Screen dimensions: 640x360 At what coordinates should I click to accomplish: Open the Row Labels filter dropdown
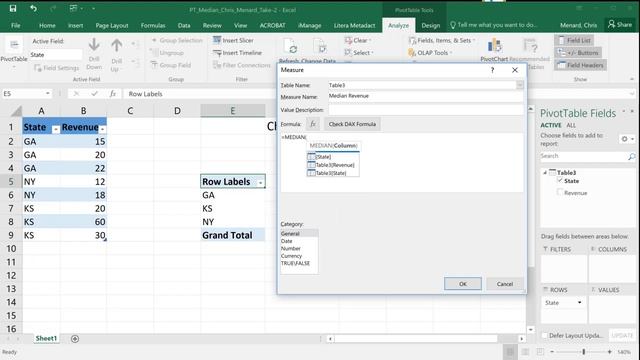coord(260,183)
